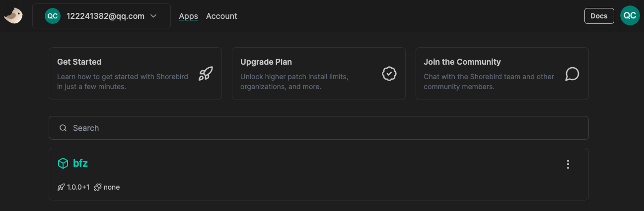Click the rocket icon in Get Started
The image size is (644, 211).
(x=206, y=74)
